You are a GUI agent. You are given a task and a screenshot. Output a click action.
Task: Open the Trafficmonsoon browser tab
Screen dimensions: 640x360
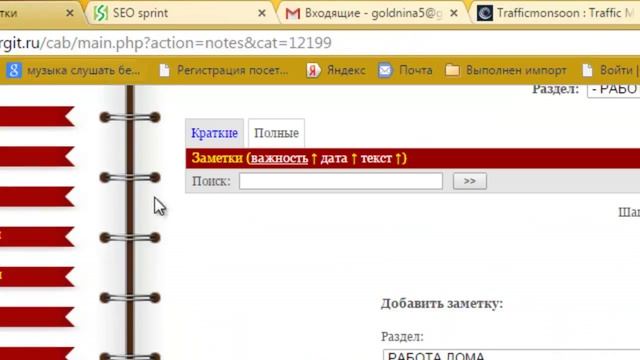pyautogui.click(x=556, y=13)
